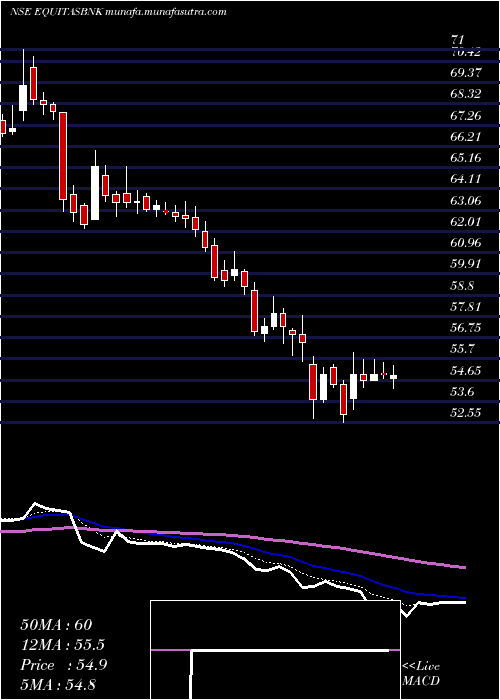The width and height of the screenshot is (500, 700).
Task: Click price label 62.01
Action: [466, 222]
